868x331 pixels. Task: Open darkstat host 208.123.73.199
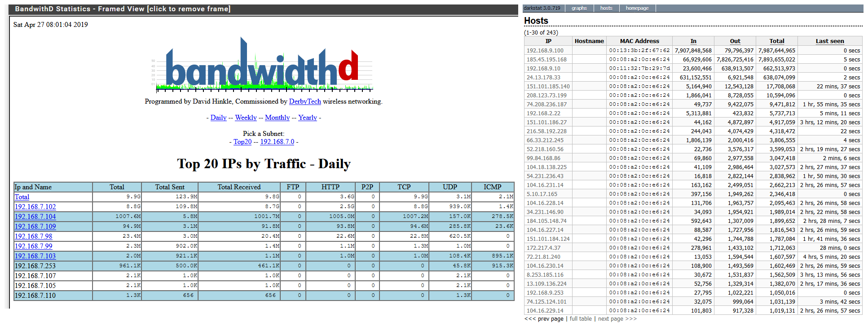point(546,96)
